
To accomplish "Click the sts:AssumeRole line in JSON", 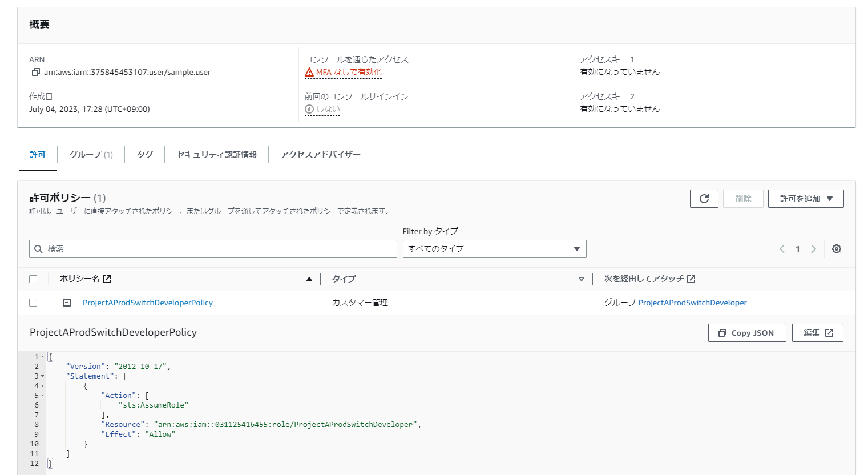I will tap(154, 405).
